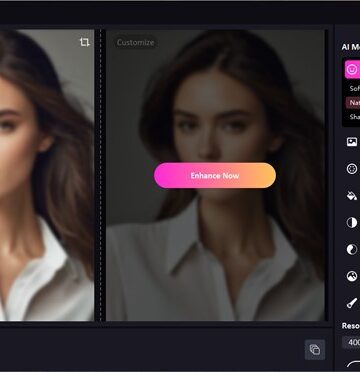Click the Enhance Now button
This screenshot has width=360, height=372.
click(215, 175)
